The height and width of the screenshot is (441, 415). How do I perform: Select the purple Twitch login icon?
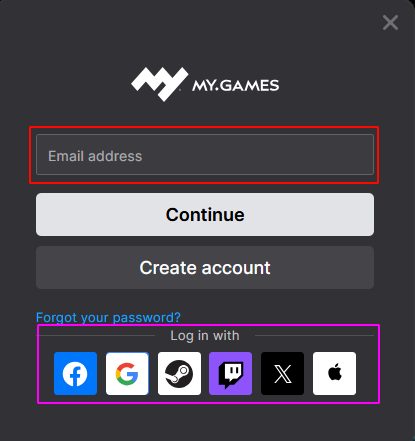click(231, 373)
